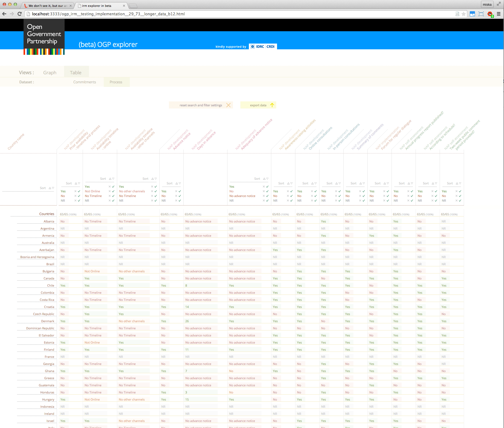Click the Privacy Badger extension icon
Viewport: 504px width, 428px height.
tap(490, 14)
